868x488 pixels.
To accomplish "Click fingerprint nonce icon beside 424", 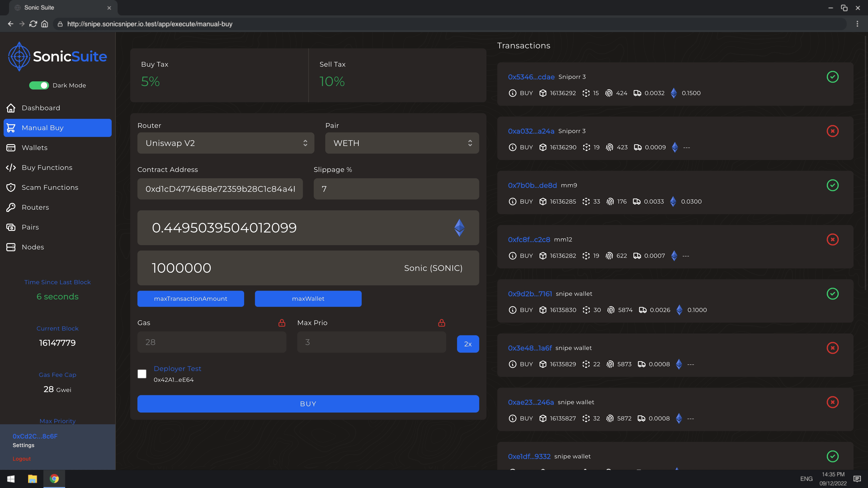I will 609,93.
